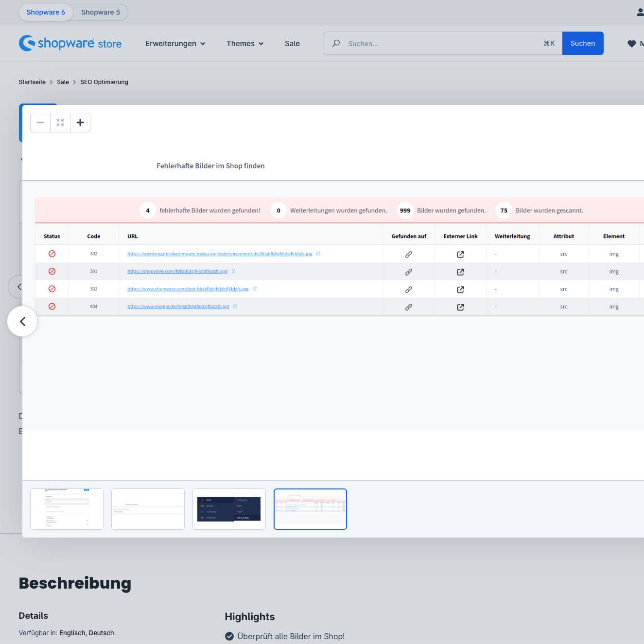Click the "Externer Link" column header
This screenshot has width=644, height=644.
pos(460,236)
